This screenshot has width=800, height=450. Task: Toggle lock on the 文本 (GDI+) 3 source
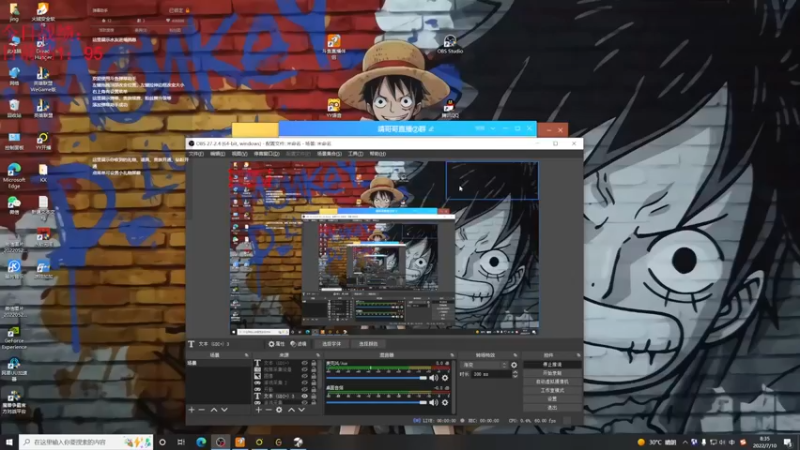314,396
